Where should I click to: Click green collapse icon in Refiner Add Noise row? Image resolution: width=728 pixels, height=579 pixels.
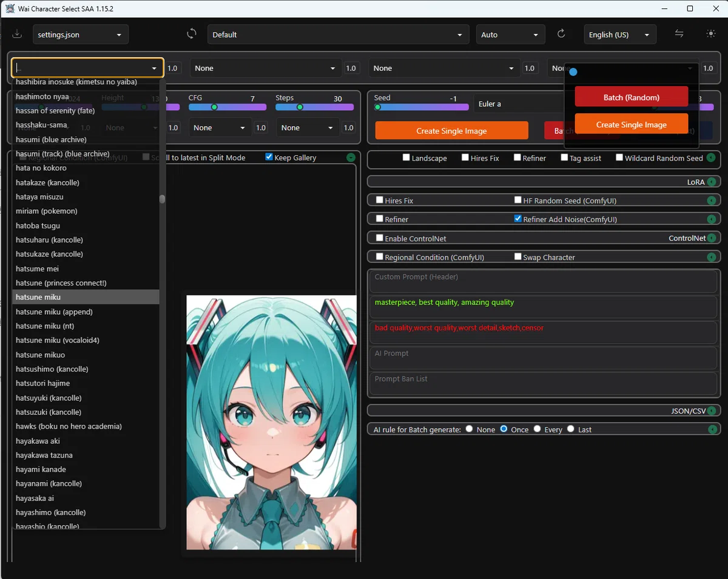click(712, 219)
